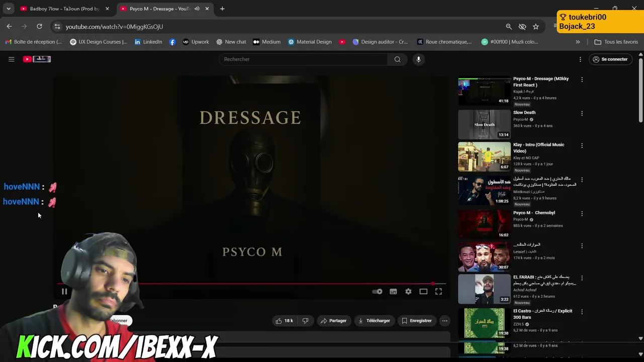Open the Medium bookmark
Image resolution: width=644 pixels, height=362 pixels.
(267, 42)
